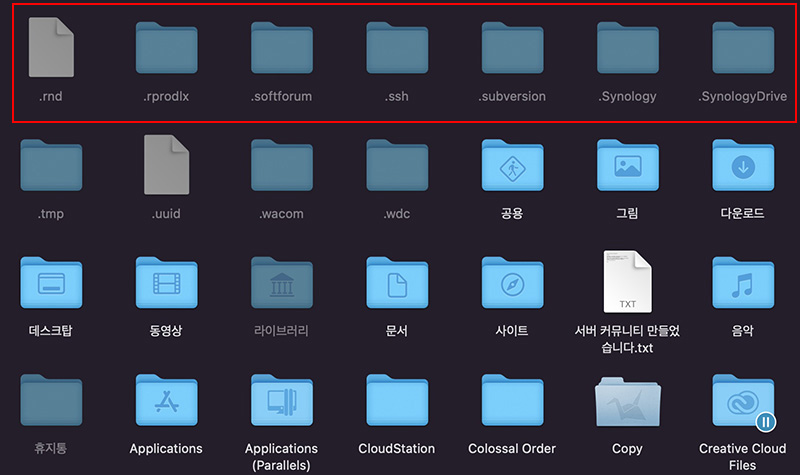
Task: Click the ".subversion" name label
Action: tap(512, 96)
